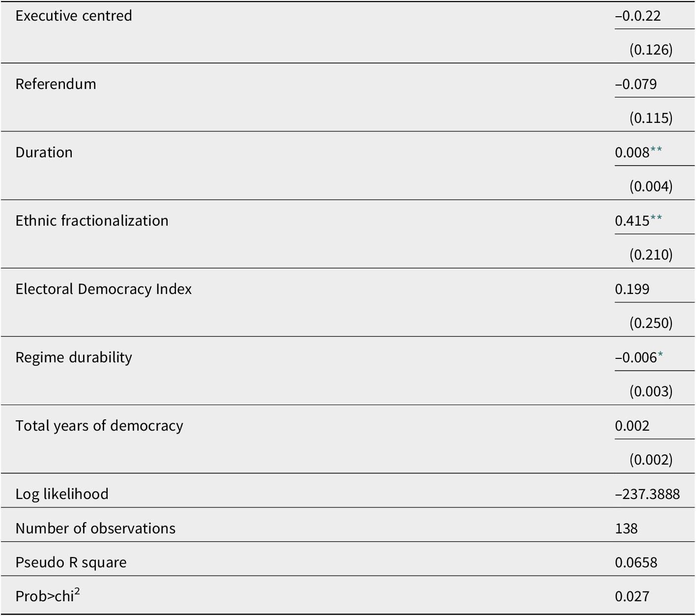The height and width of the screenshot is (616, 696).
Task: Click the significance asterisks next to 0.415
Action: click(x=656, y=218)
